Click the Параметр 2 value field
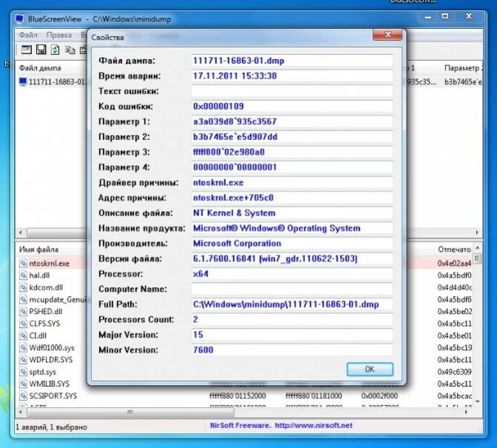The width and height of the screenshot is (497, 448). click(293, 136)
